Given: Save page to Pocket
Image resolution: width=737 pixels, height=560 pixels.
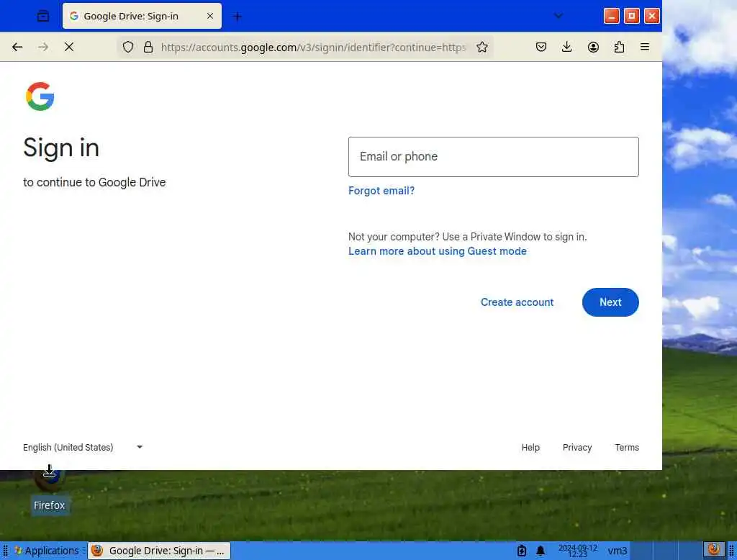Looking at the screenshot, I should pyautogui.click(x=541, y=47).
